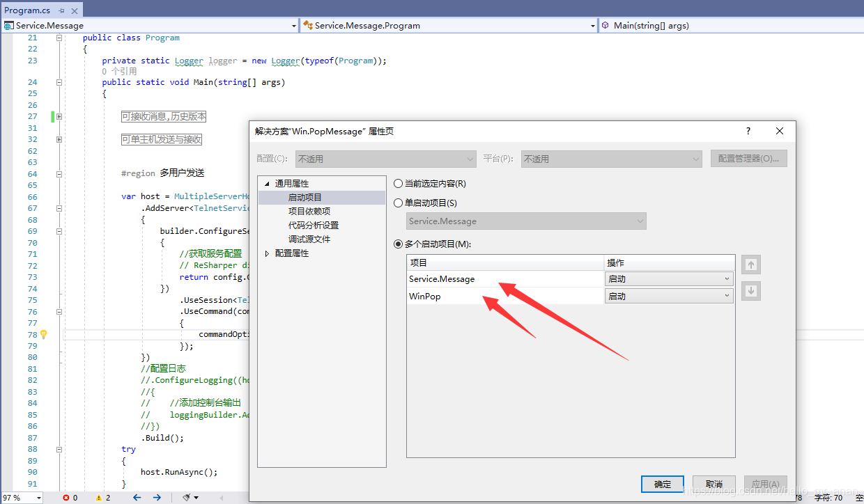Collapse the Main method at line 24
This screenshot has width=864, height=504.
(59, 82)
